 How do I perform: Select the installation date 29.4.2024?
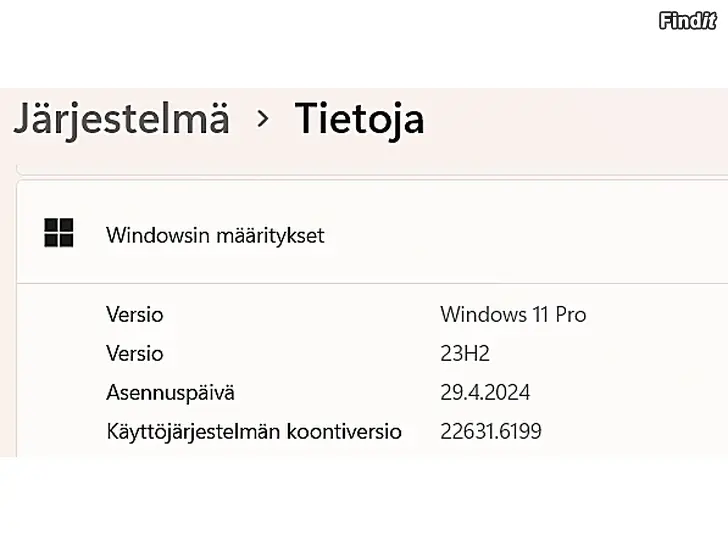pos(485,392)
